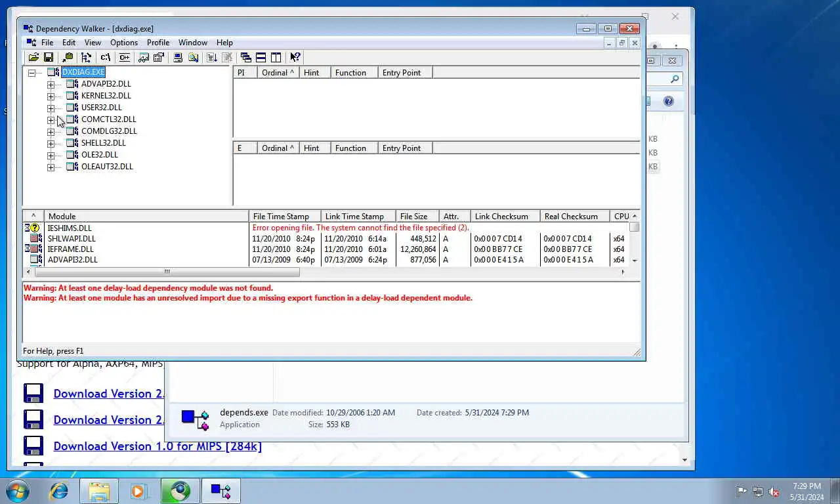Click the KERNEL32.DLL module icon in tree
Screen dimensions: 840x504
[72, 96]
